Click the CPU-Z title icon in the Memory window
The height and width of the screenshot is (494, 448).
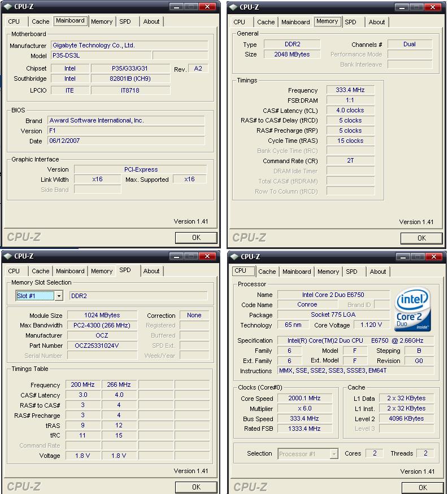[x=233, y=7]
